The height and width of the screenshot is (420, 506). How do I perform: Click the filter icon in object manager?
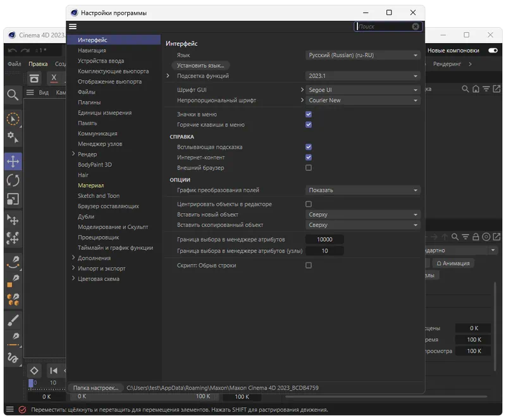486,89
